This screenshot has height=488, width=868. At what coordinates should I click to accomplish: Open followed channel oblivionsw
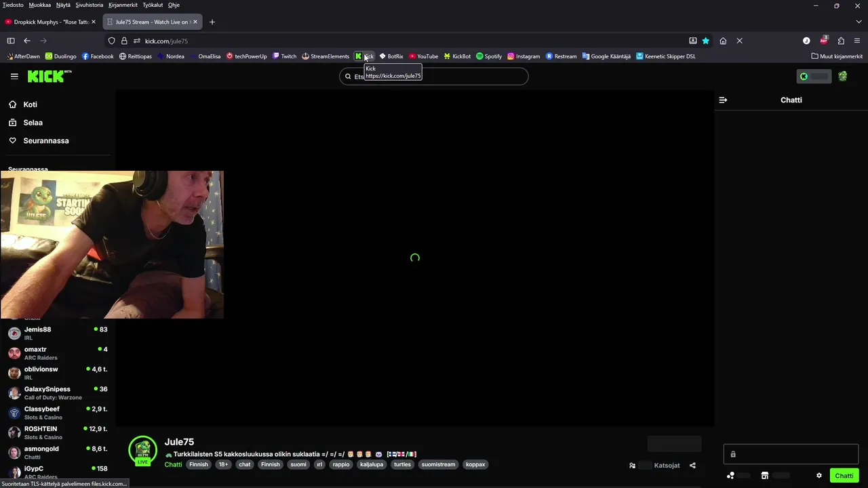pos(58,373)
